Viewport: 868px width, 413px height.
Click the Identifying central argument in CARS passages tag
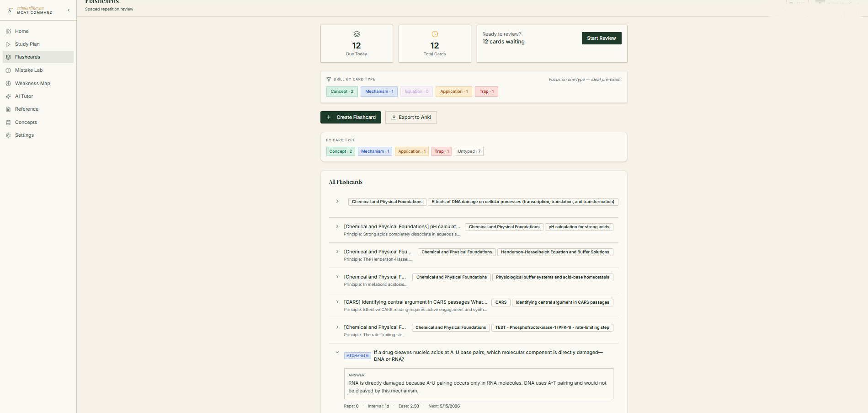(562, 302)
